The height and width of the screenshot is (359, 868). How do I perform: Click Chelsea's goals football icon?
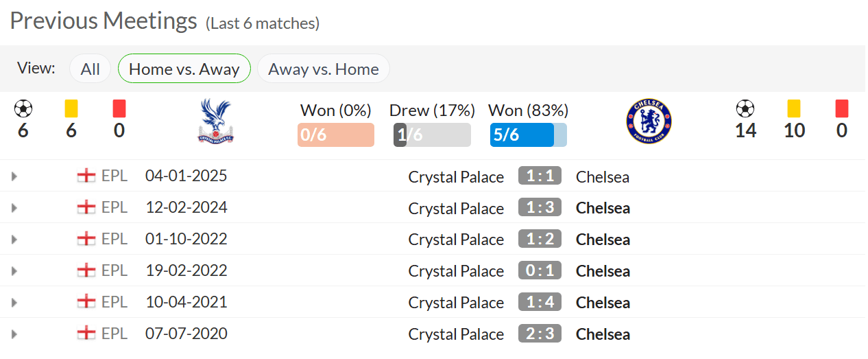pyautogui.click(x=745, y=108)
